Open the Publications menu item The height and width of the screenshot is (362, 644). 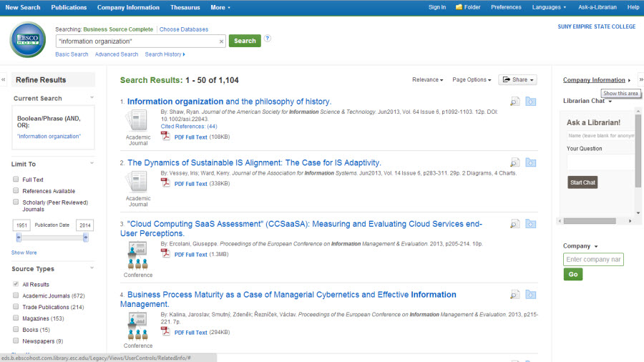click(x=69, y=7)
